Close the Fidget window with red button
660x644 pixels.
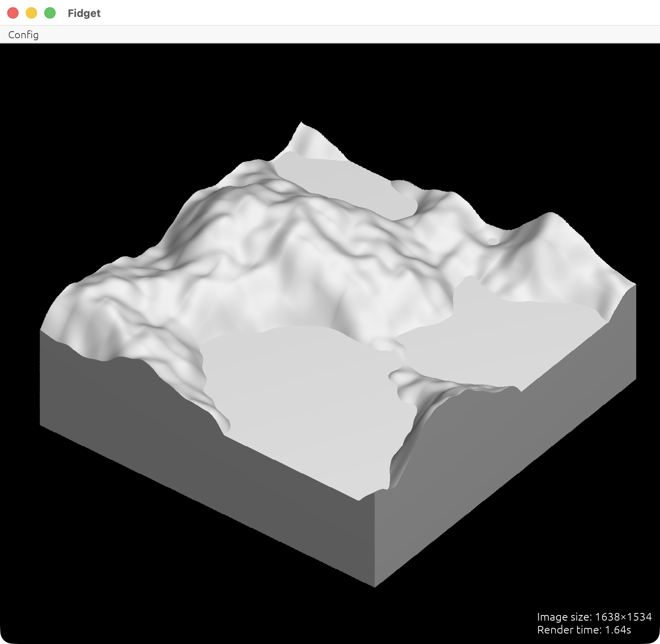(13, 13)
